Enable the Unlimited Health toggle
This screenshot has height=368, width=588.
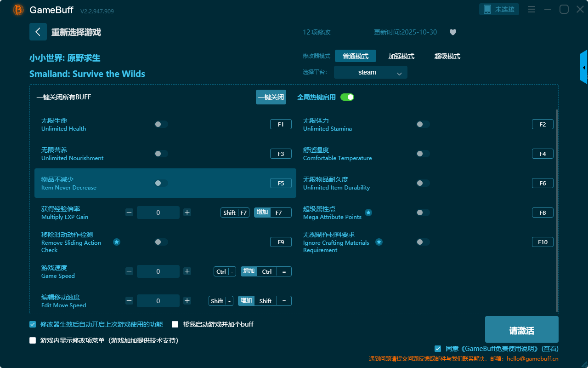click(x=161, y=124)
